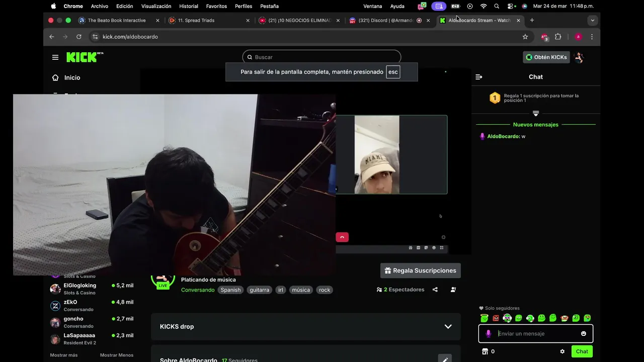Send message with green Chat button
Screen dimensions: 644x362
pyautogui.click(x=582, y=351)
